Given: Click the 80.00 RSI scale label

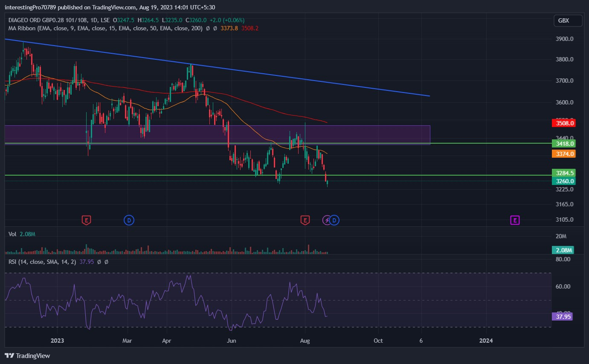Looking at the screenshot, I should coord(563,259).
